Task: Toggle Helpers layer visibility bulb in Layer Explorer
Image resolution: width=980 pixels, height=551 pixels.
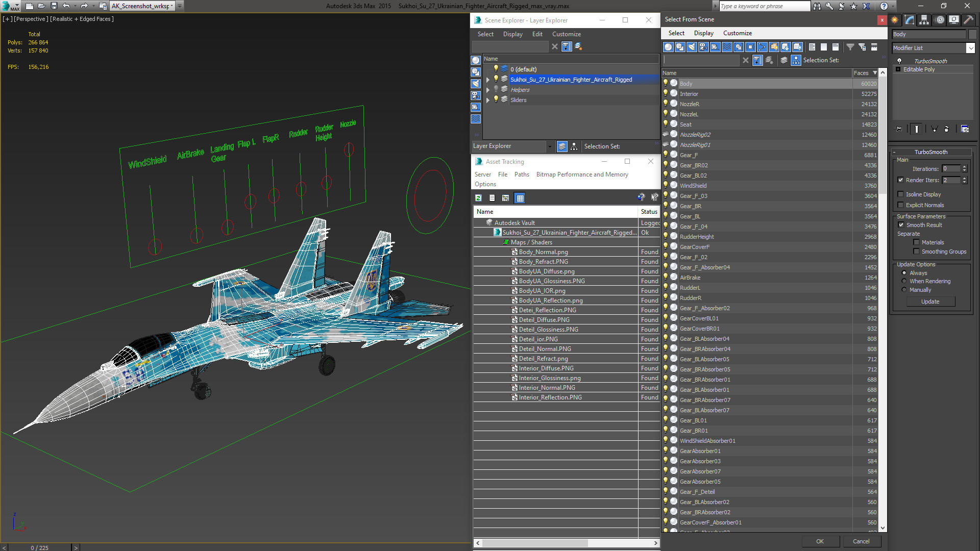Action: click(495, 89)
